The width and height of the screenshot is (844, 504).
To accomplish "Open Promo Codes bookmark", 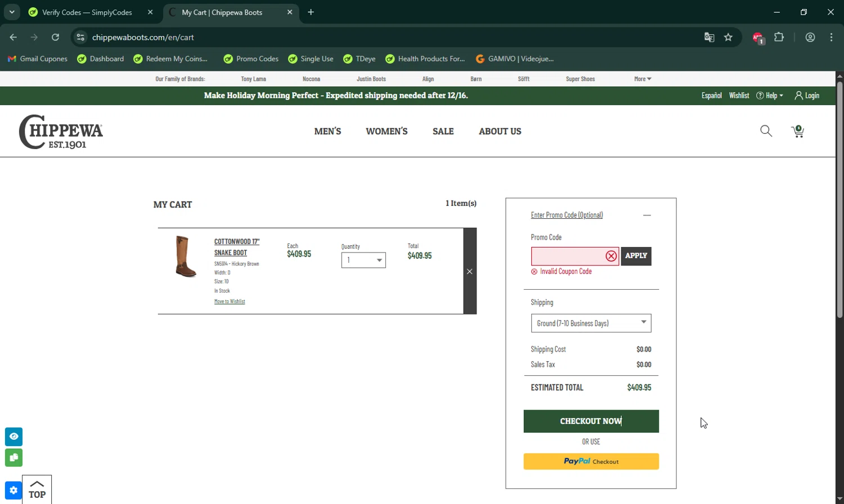I will (x=251, y=58).
